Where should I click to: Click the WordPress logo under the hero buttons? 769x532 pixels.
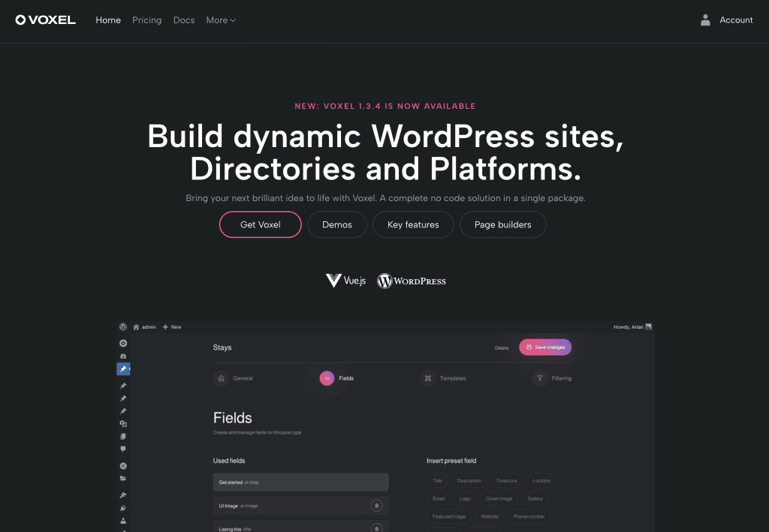point(412,281)
